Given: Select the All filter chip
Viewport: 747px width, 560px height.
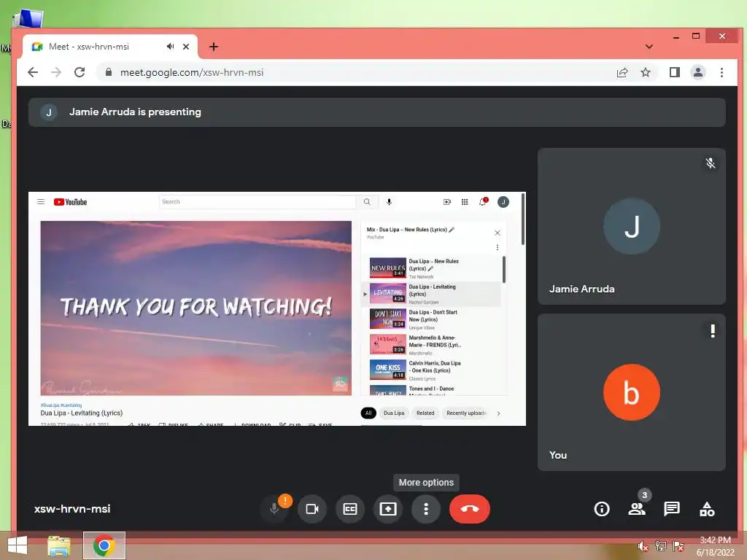Looking at the screenshot, I should (368, 413).
